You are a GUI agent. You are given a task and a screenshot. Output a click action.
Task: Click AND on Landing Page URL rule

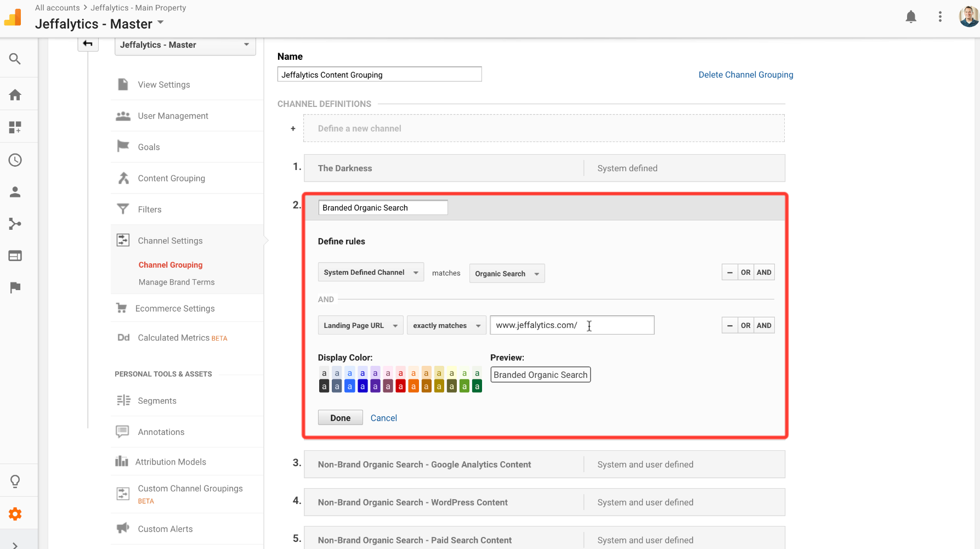pyautogui.click(x=763, y=325)
